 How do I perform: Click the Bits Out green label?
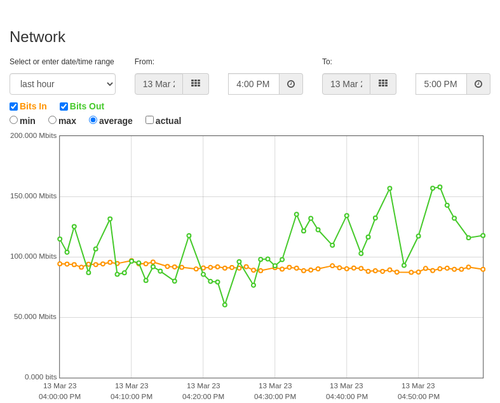point(87,106)
